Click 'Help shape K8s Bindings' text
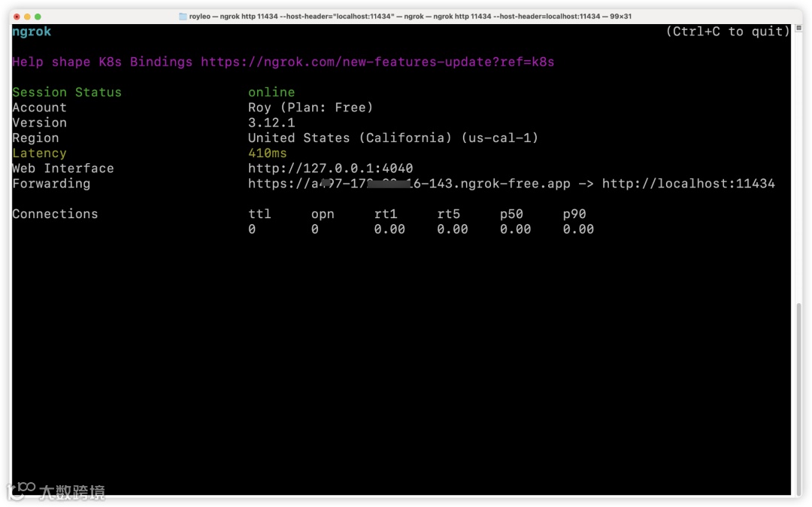The height and width of the screenshot is (507, 812). coord(102,62)
